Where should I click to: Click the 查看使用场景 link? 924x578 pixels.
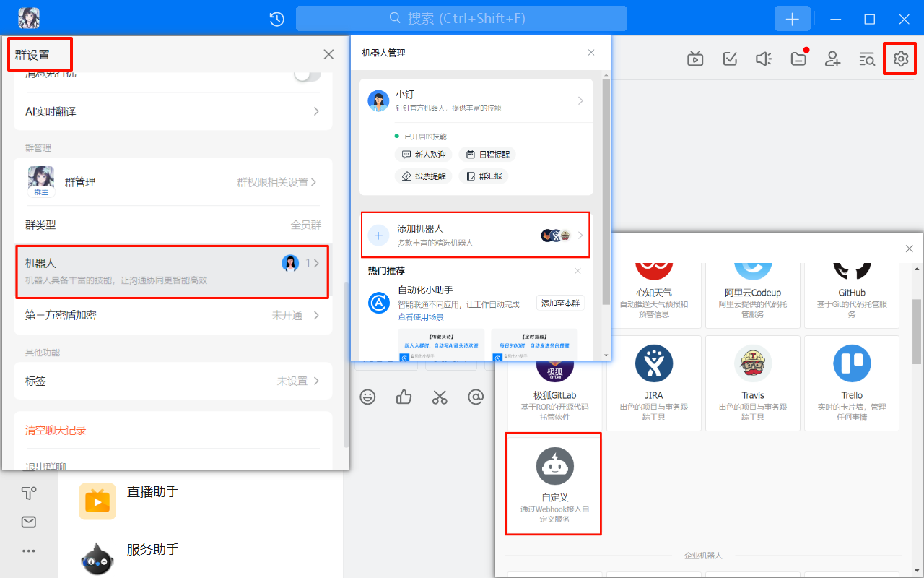pos(420,316)
